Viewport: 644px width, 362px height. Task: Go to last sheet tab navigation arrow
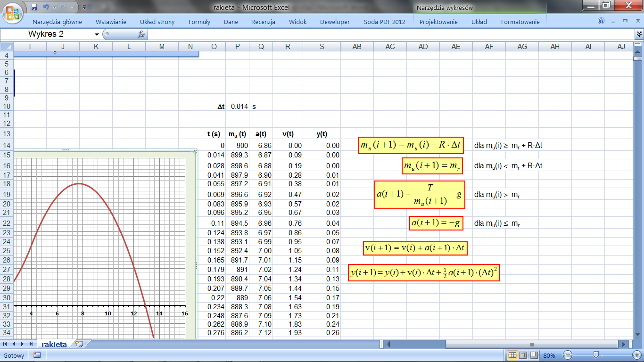31,345
